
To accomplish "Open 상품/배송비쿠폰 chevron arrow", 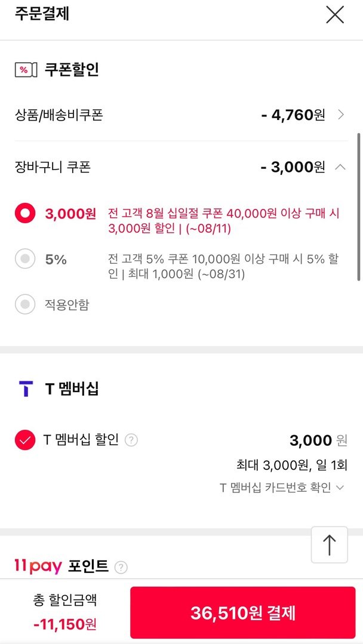I will click(x=341, y=115).
